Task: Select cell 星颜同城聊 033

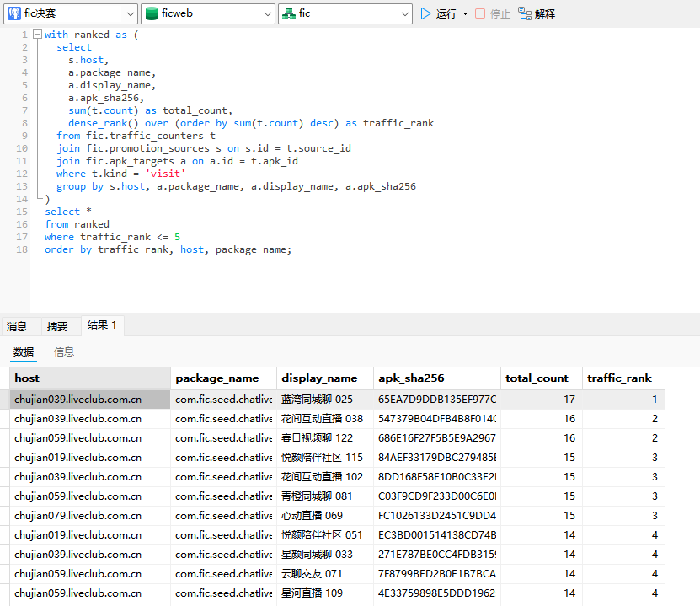Action: click(x=325, y=555)
